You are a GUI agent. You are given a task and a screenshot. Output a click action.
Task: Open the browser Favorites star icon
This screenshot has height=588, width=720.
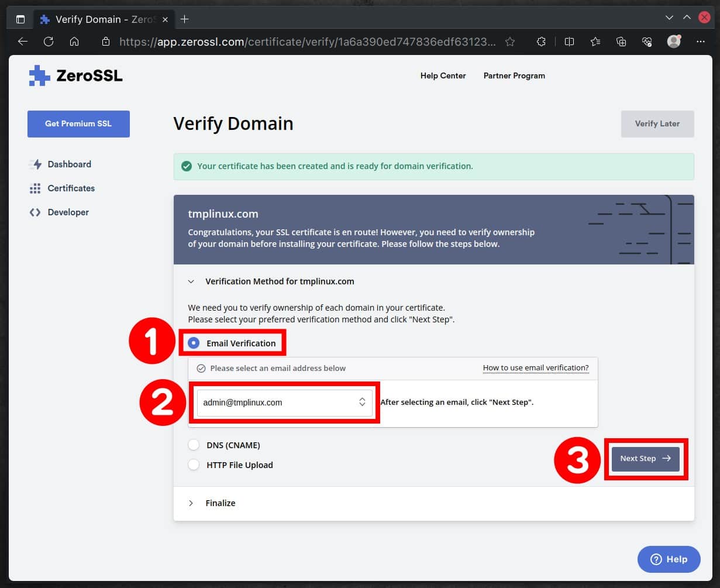[x=510, y=42]
